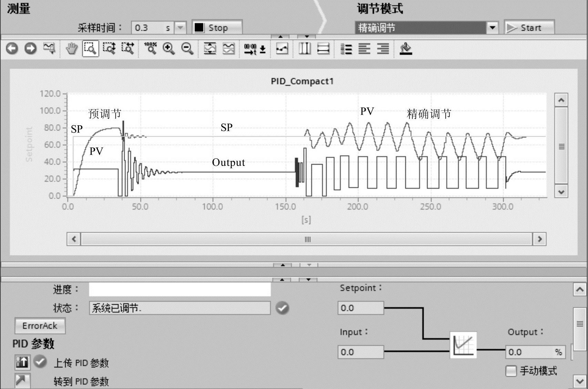The width and height of the screenshot is (588, 389).
Task: Click the upload PID parameters icon
Action: click(x=22, y=362)
